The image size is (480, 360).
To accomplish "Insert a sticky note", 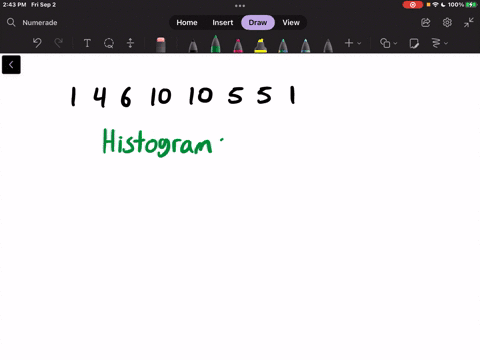I will tap(414, 43).
